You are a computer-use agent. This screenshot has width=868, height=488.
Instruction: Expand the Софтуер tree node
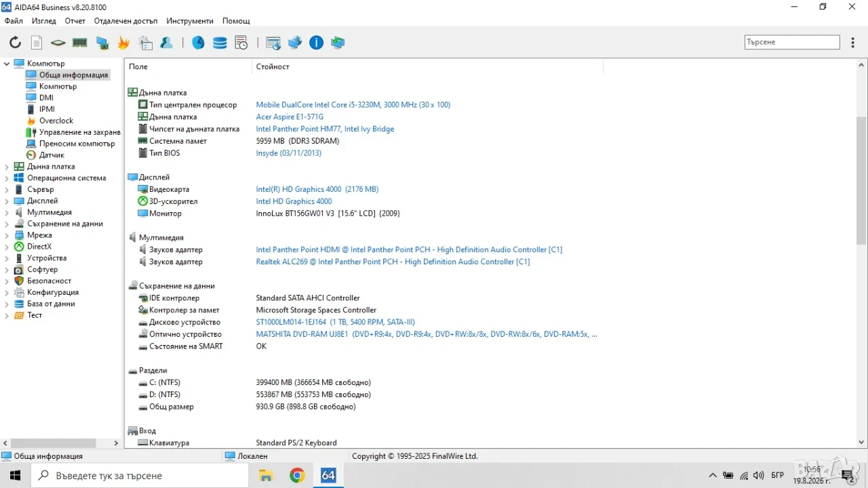coord(7,270)
